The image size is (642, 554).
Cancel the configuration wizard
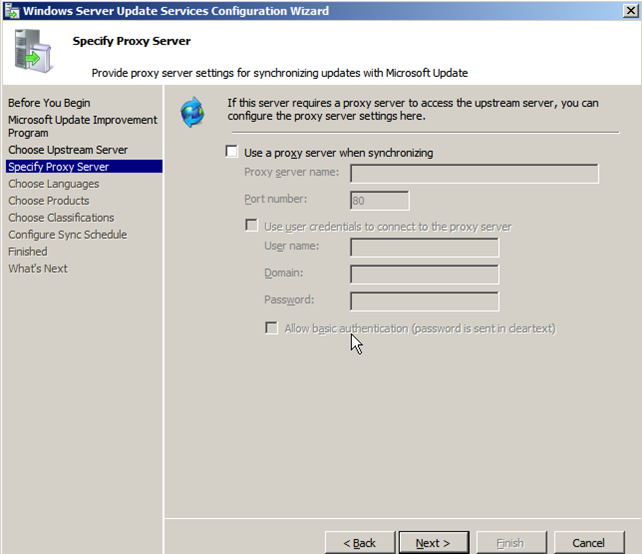click(589, 542)
